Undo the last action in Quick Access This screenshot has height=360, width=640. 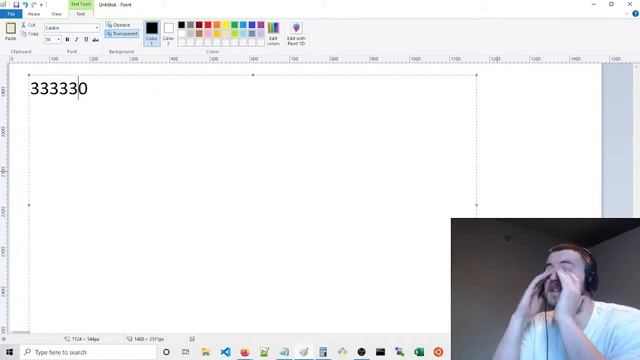(25, 5)
